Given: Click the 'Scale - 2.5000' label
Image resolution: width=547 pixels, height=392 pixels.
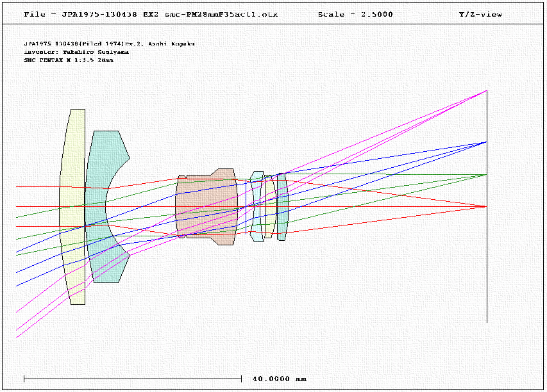Looking at the screenshot, I should point(355,14).
